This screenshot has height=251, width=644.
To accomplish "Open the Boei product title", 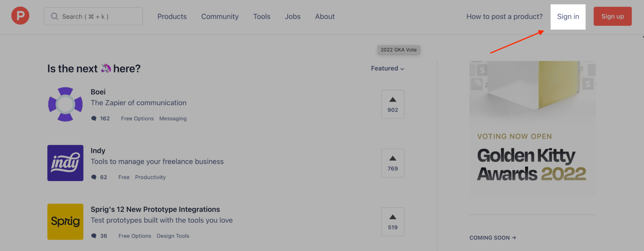I will 98,92.
